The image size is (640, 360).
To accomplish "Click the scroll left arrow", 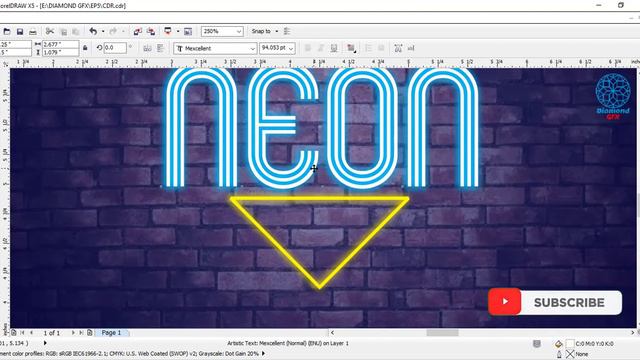I will click(x=332, y=333).
